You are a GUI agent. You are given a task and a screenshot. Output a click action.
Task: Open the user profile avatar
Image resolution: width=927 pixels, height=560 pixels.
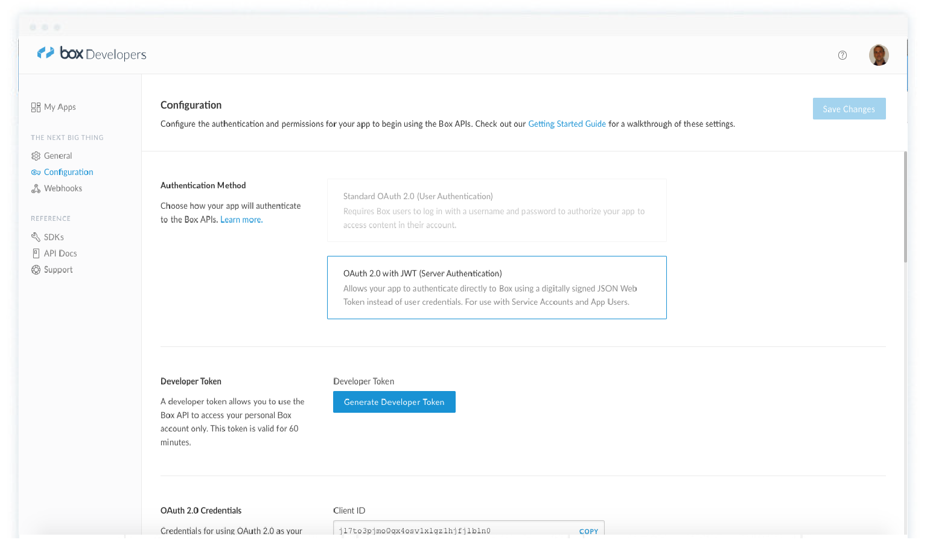pyautogui.click(x=879, y=55)
